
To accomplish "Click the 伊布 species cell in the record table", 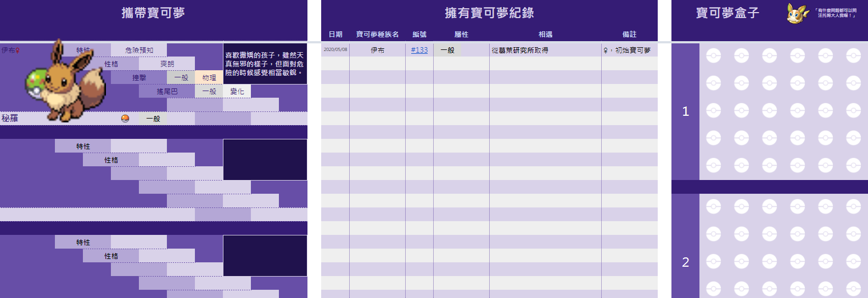I will [x=378, y=50].
